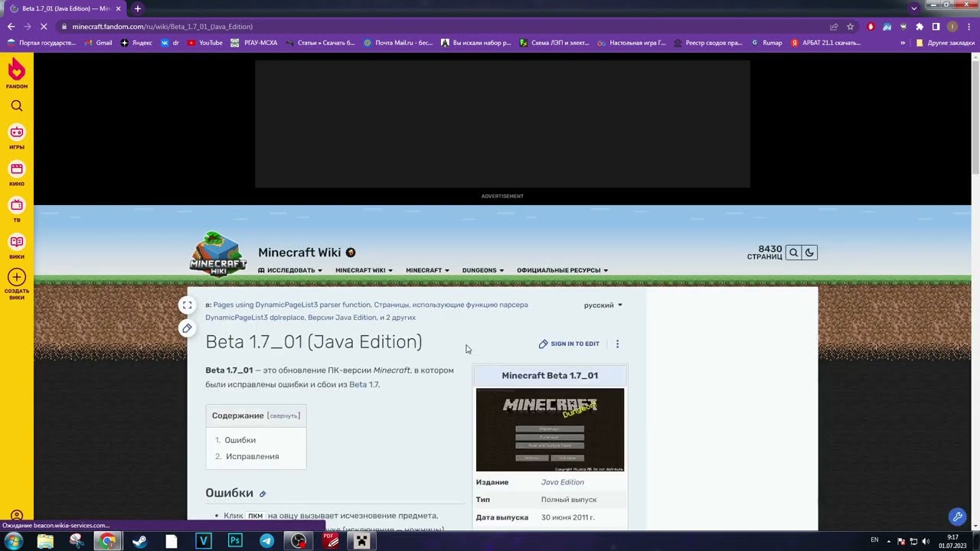The height and width of the screenshot is (551, 980).
Task: Open File Explorer from the taskbar
Action: [45, 541]
